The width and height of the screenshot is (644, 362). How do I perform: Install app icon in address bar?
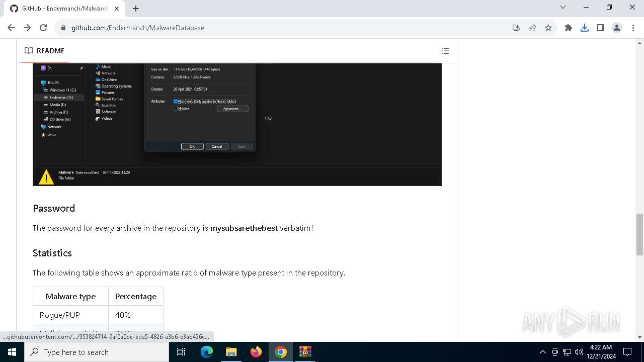coord(516,28)
